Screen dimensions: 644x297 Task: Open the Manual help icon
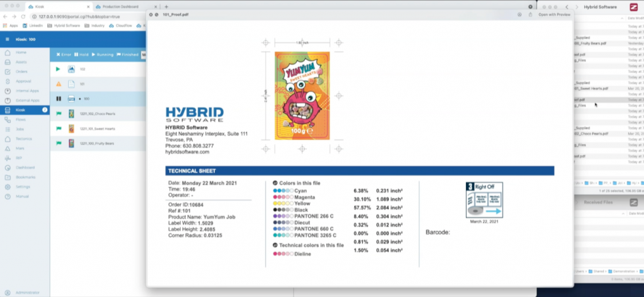pyautogui.click(x=7, y=196)
